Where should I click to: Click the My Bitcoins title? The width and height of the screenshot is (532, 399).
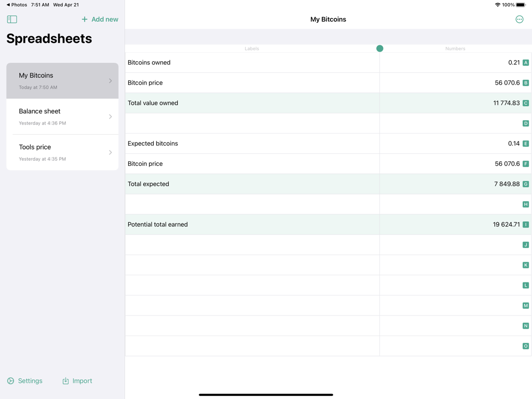(x=328, y=19)
